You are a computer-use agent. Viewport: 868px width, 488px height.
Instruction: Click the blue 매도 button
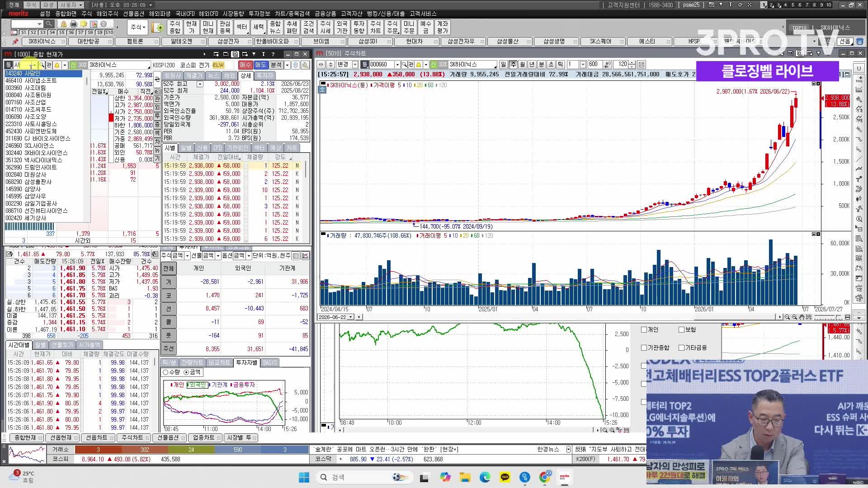coord(261,65)
